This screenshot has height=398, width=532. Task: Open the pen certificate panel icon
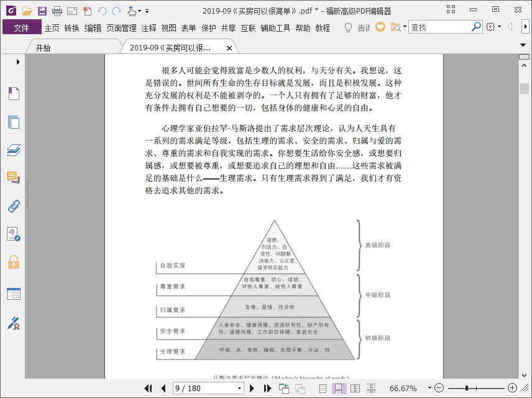pyautogui.click(x=14, y=323)
